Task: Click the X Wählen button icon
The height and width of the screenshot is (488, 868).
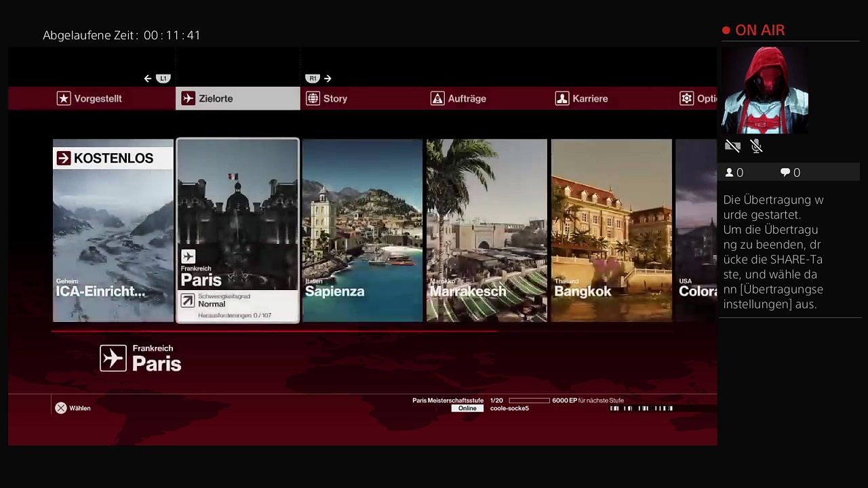Action: tap(61, 408)
